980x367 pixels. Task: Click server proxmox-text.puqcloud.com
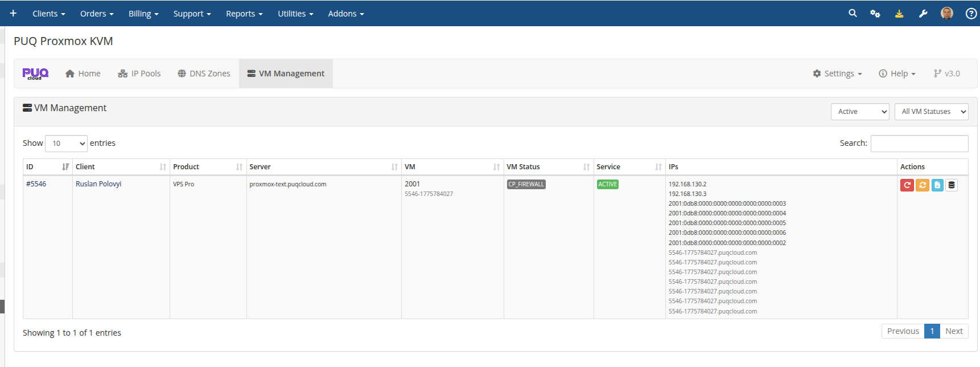click(288, 185)
